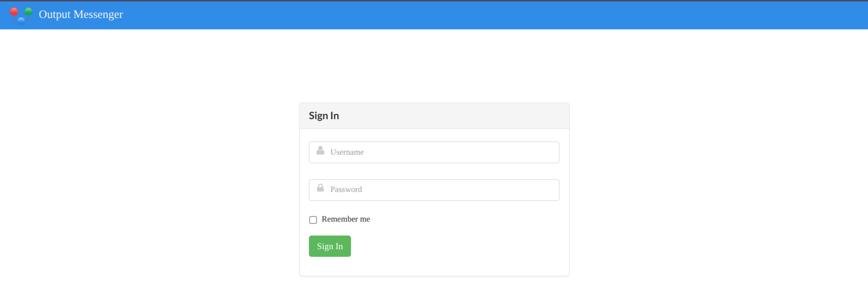
Task: Click the blue ball in the logo
Action: (21, 21)
